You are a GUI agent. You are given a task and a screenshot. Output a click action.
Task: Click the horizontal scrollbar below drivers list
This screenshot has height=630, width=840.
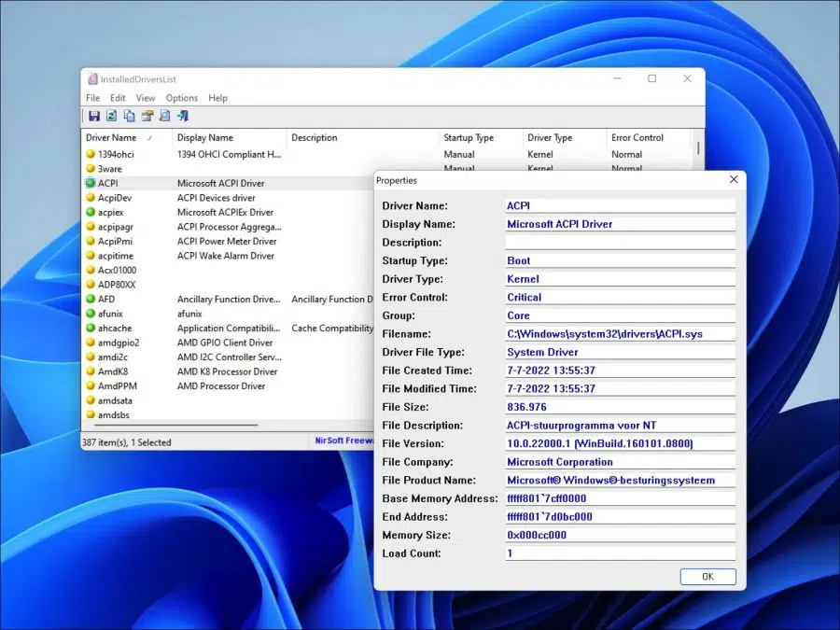pos(175,425)
